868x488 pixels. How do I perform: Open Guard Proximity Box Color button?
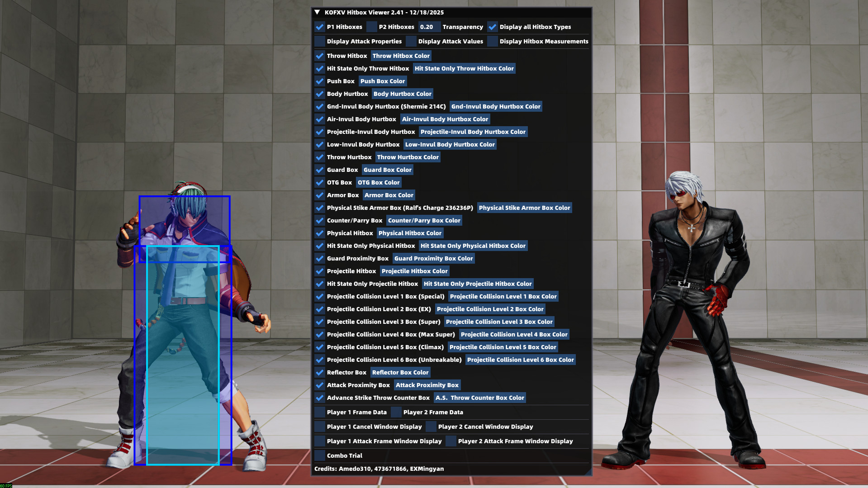point(434,258)
